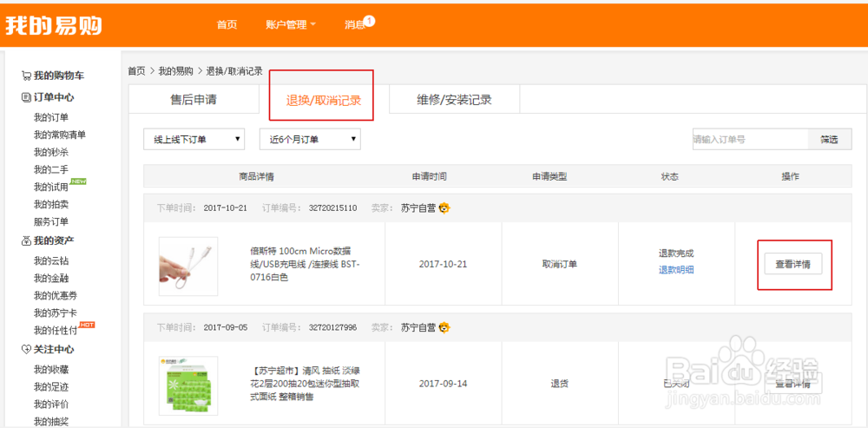Open 消息 in the top navigation

[x=354, y=25]
